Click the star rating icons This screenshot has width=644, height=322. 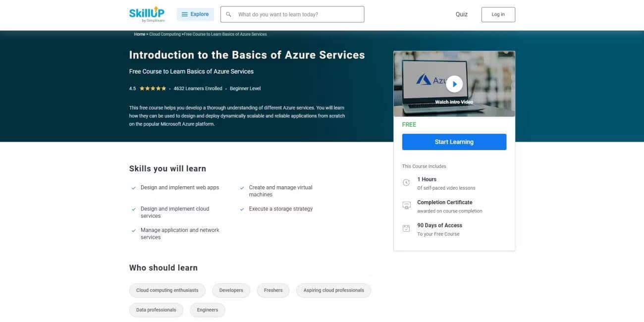coord(153,89)
